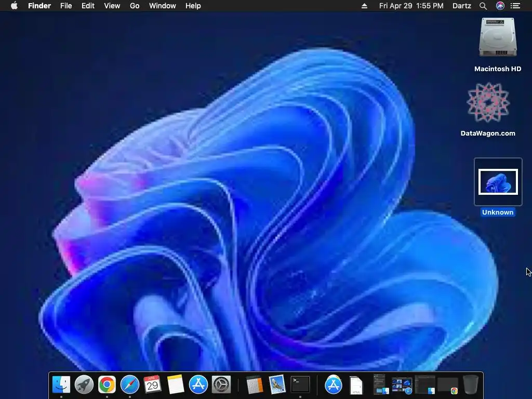Open the Help menu

193,6
